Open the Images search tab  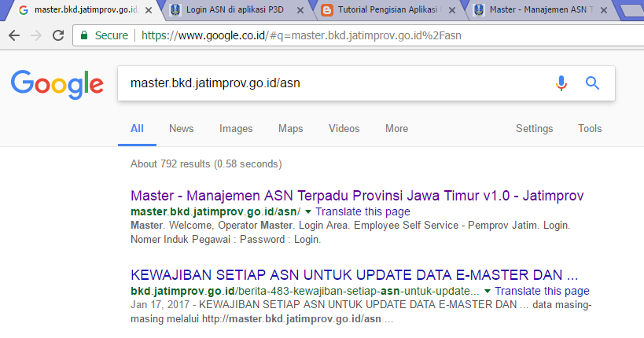[236, 129]
